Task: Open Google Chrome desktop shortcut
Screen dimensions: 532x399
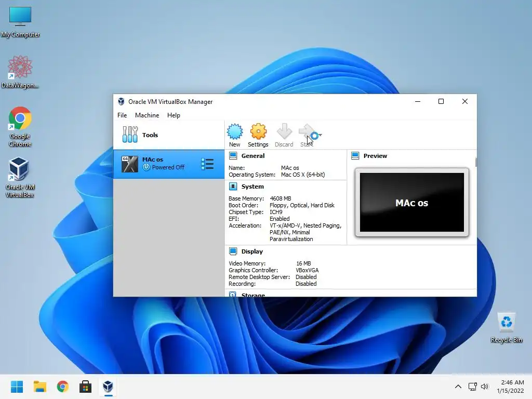Action: [x=20, y=127]
